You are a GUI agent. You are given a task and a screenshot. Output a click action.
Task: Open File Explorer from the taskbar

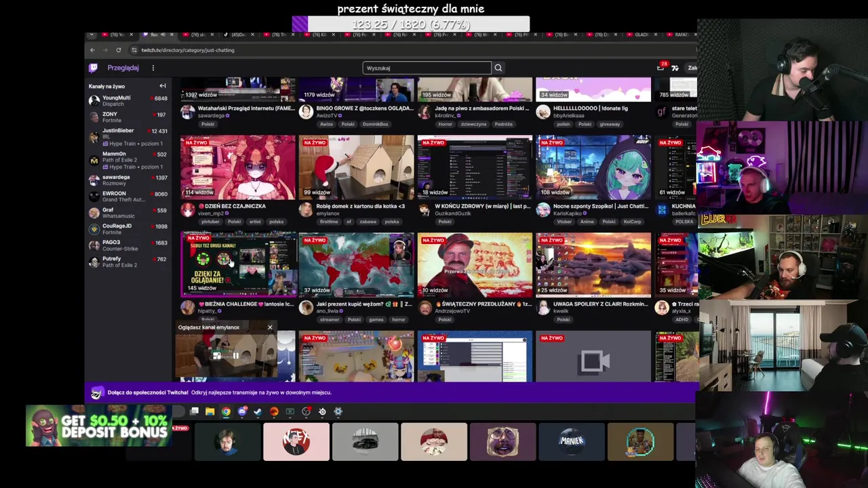click(210, 411)
